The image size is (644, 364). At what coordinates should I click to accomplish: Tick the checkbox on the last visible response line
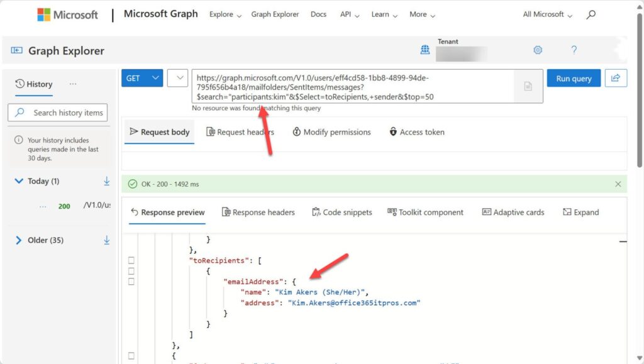[131, 356]
